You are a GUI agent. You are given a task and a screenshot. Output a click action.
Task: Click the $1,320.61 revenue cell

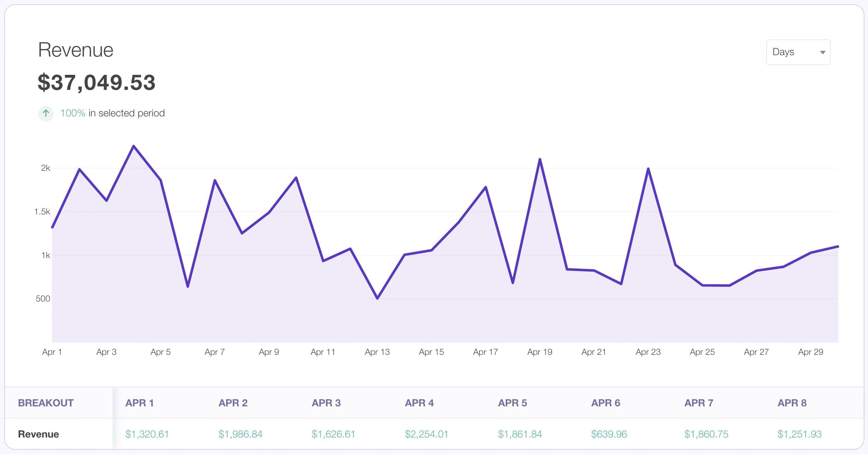click(x=147, y=434)
